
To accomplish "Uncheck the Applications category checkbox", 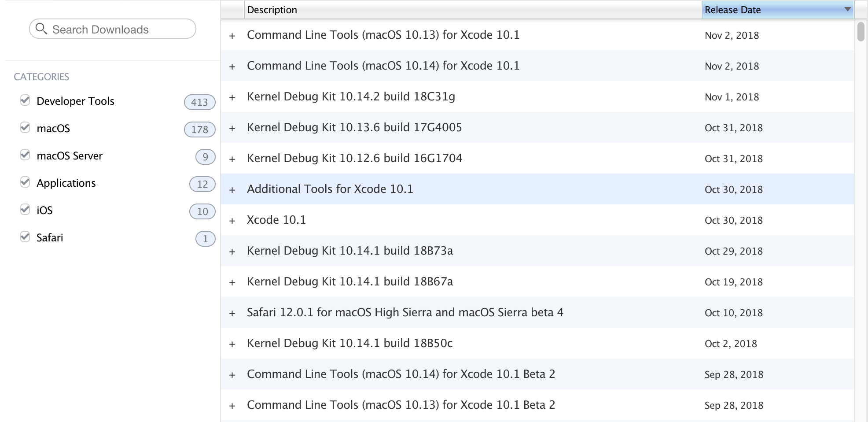I will [x=25, y=182].
